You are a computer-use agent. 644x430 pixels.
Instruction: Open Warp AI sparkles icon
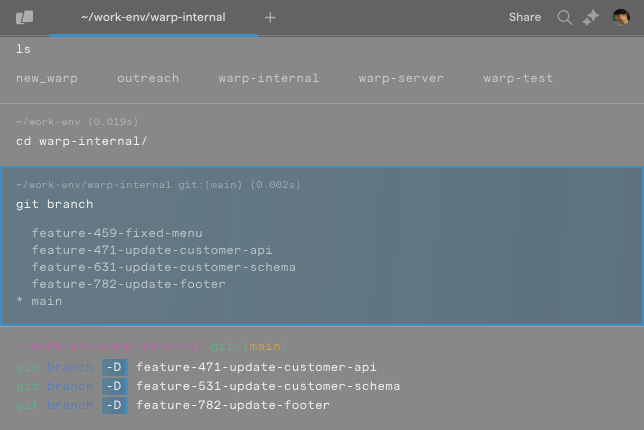[x=591, y=18]
